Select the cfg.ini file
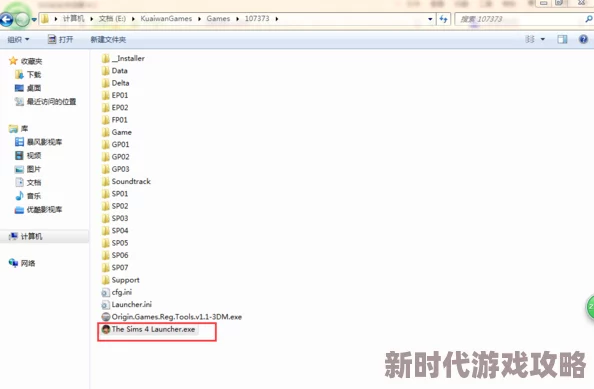 (117, 292)
